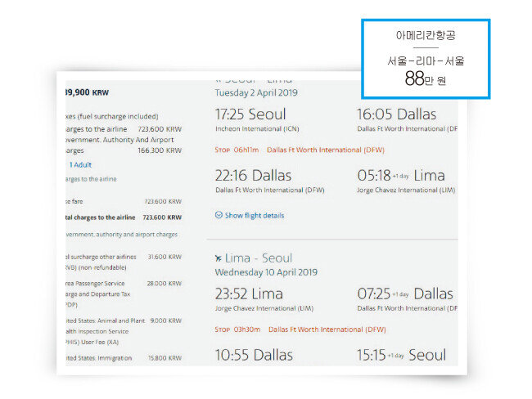The height and width of the screenshot is (399, 532).
Task: Click Jorge Chavez International (LIM) under 23:52
Action: 264,308
